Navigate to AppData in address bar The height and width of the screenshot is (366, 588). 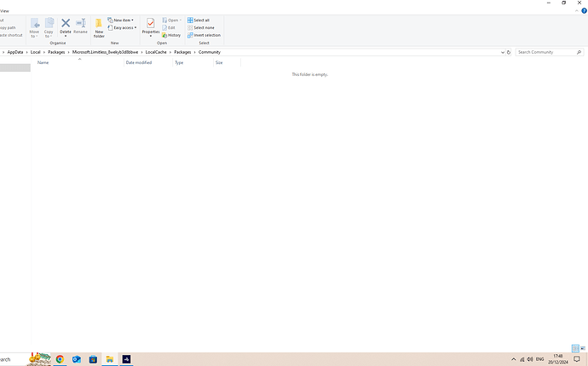(x=15, y=52)
